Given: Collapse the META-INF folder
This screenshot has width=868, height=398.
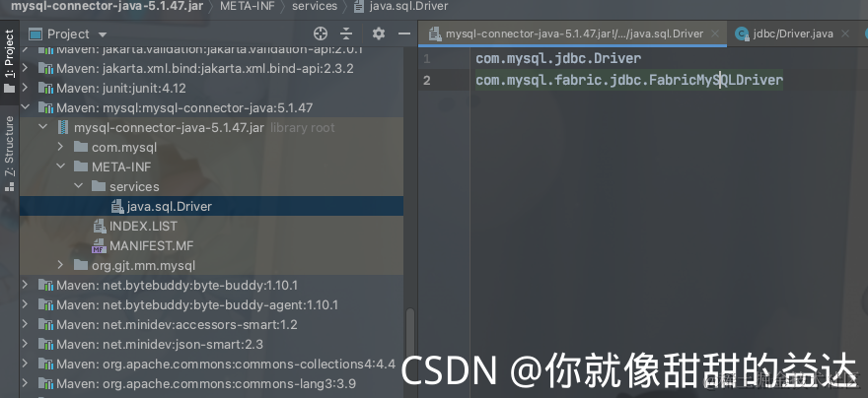Looking at the screenshot, I should pos(60,166).
